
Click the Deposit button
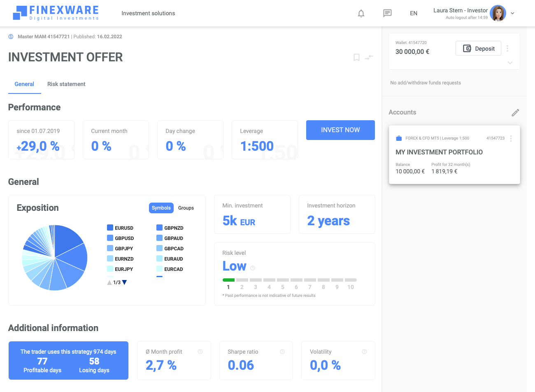(x=478, y=48)
